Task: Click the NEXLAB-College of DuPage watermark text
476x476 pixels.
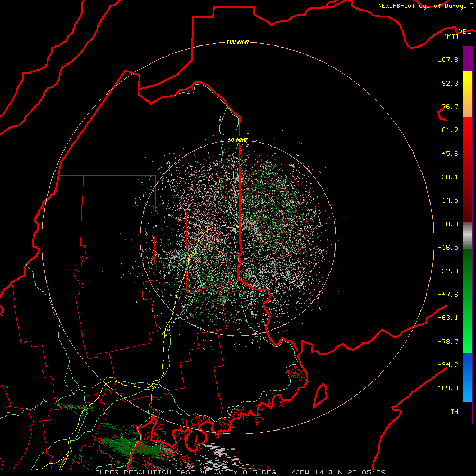Action: point(425,6)
